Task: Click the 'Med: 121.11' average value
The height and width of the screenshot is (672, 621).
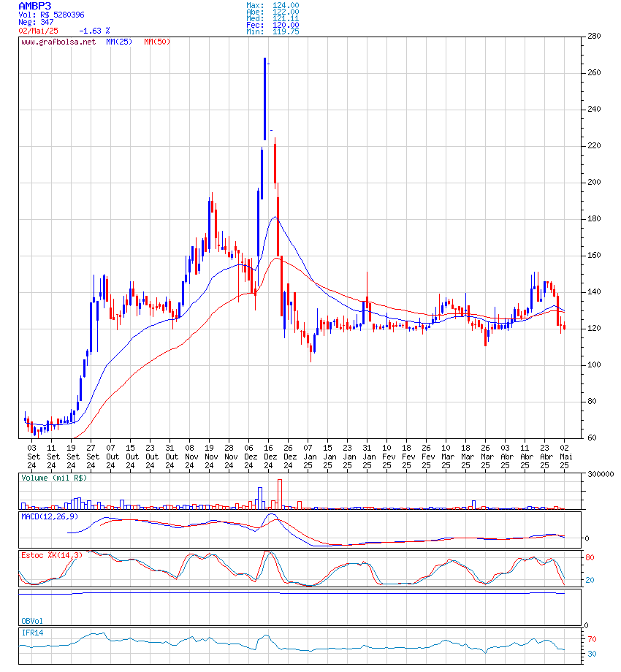Action: pos(273,18)
